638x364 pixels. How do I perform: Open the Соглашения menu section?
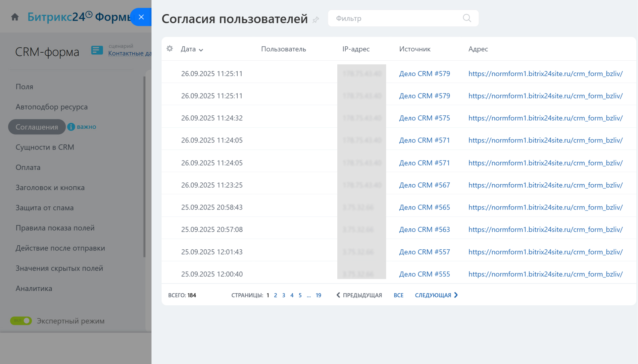(x=37, y=127)
